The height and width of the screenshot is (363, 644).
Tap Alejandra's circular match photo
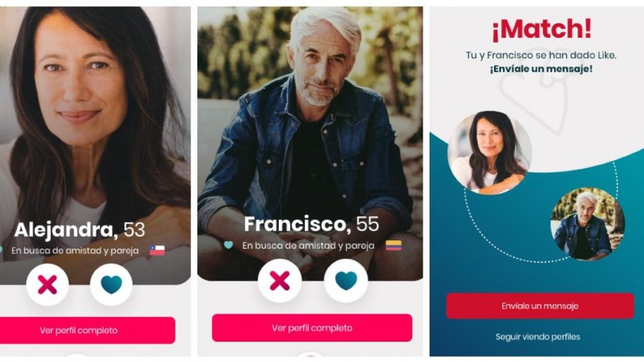490,153
